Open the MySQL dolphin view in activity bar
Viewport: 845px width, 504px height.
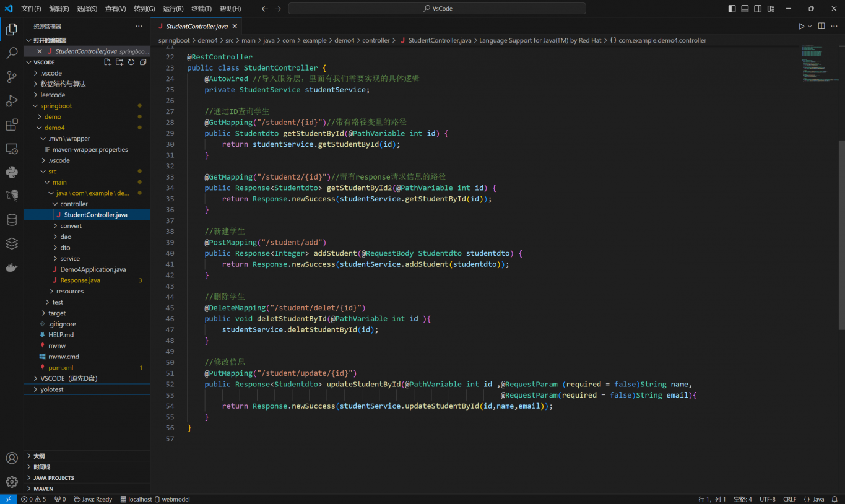click(12, 196)
